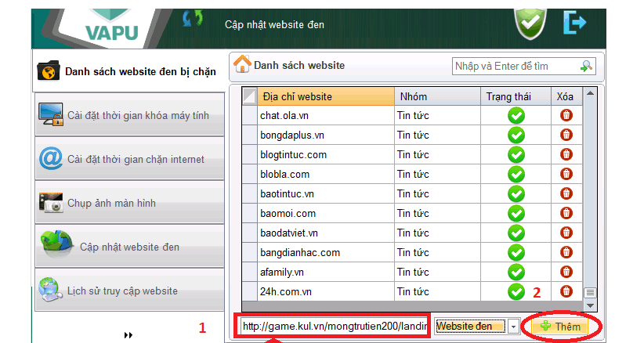The image size is (644, 343).
Task: Toggle status of bangdianhac.com
Action: pyautogui.click(x=516, y=252)
